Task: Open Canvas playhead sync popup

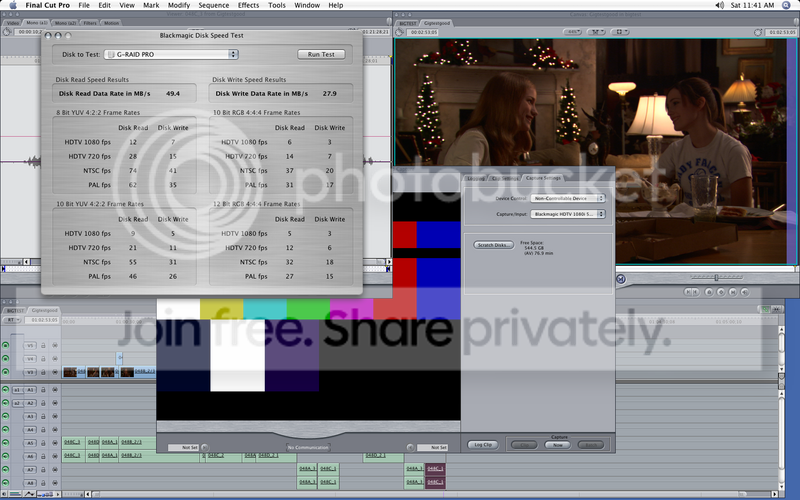Action: coord(620,32)
